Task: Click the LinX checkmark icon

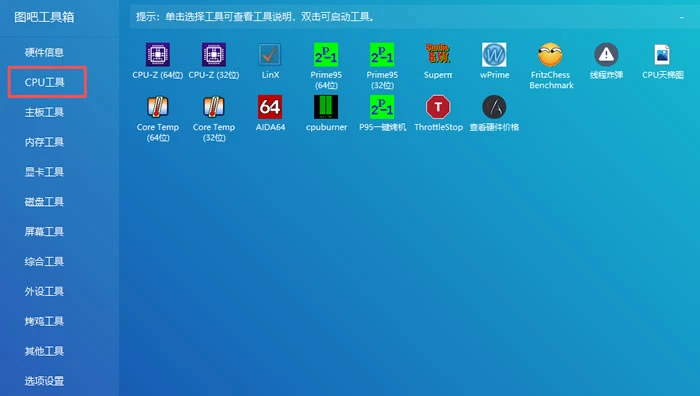Action: coord(270,54)
